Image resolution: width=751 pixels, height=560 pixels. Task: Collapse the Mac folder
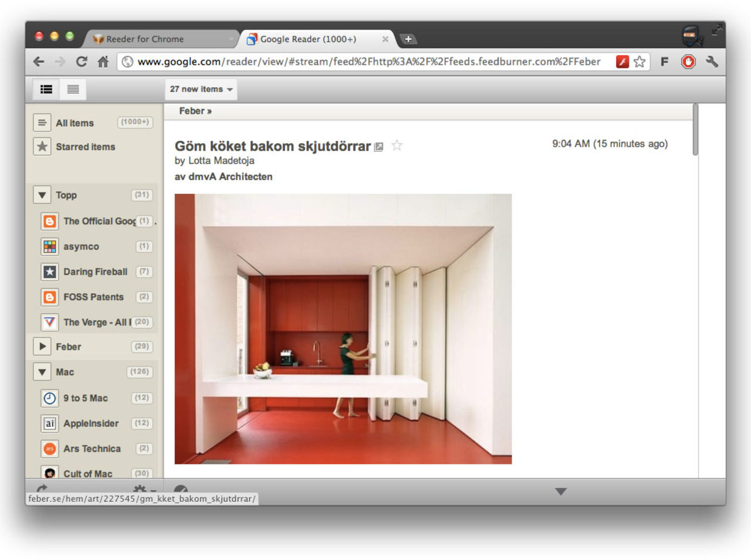[x=42, y=372]
